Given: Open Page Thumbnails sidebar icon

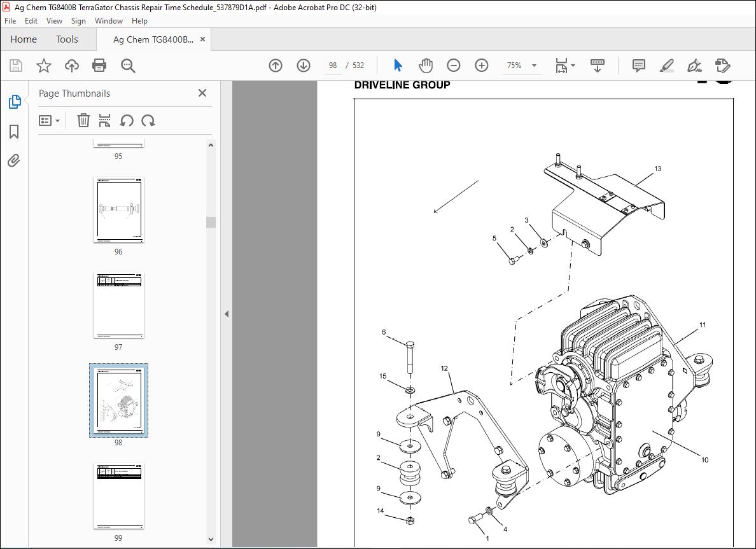Looking at the screenshot, I should pos(15,102).
